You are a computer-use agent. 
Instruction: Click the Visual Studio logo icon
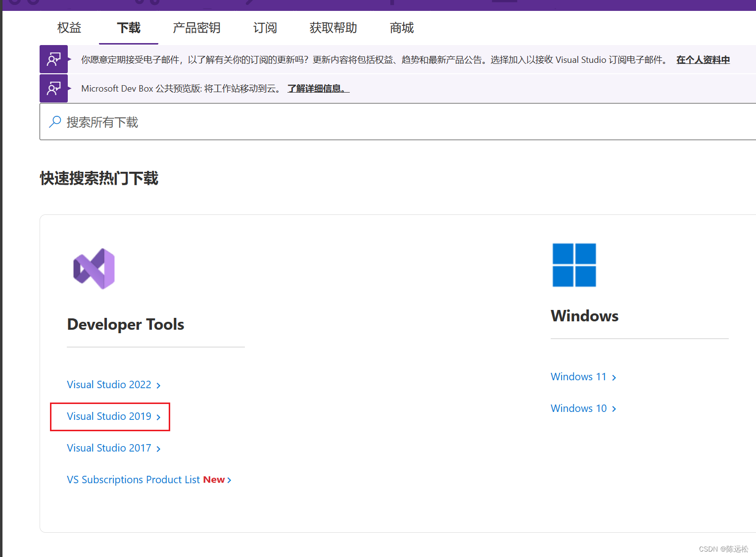click(94, 269)
